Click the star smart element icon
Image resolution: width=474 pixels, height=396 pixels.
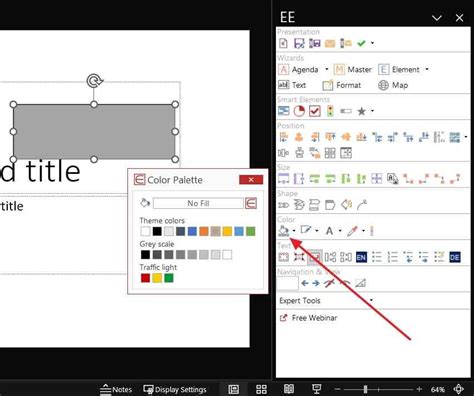[x=361, y=111]
